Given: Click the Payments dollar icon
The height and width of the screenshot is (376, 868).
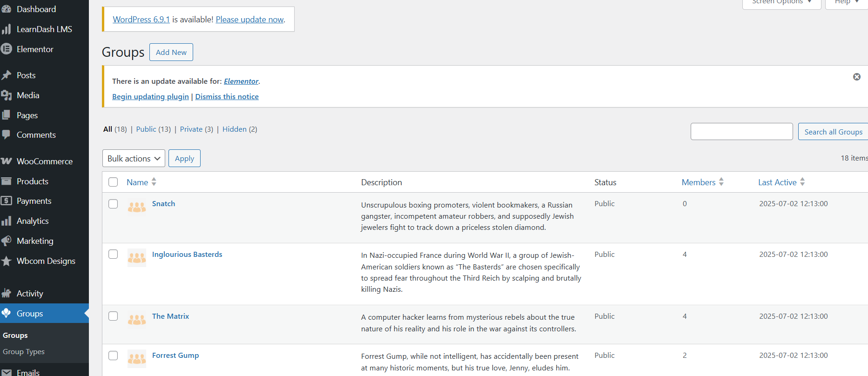Looking at the screenshot, I should [x=6, y=201].
